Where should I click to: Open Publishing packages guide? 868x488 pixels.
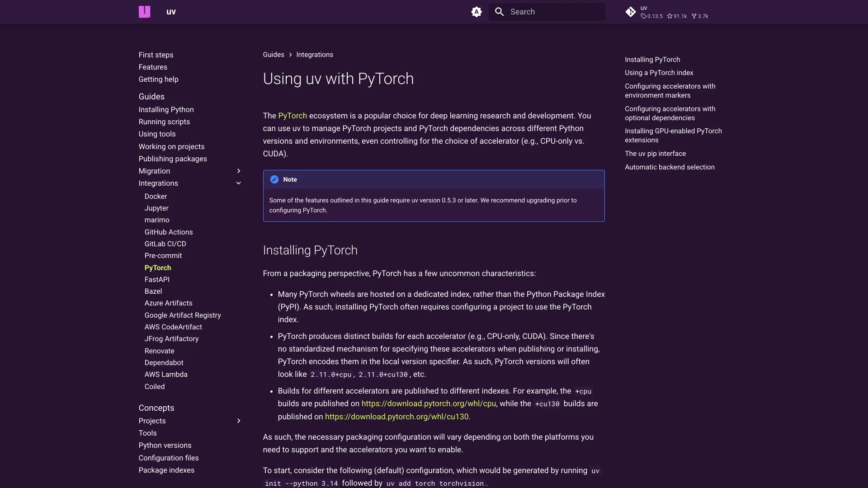click(x=173, y=159)
